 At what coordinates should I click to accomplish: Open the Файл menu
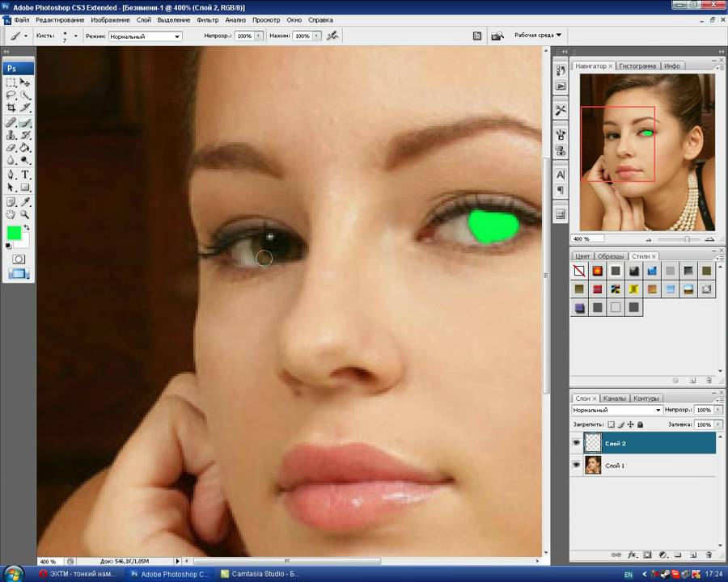click(22, 20)
